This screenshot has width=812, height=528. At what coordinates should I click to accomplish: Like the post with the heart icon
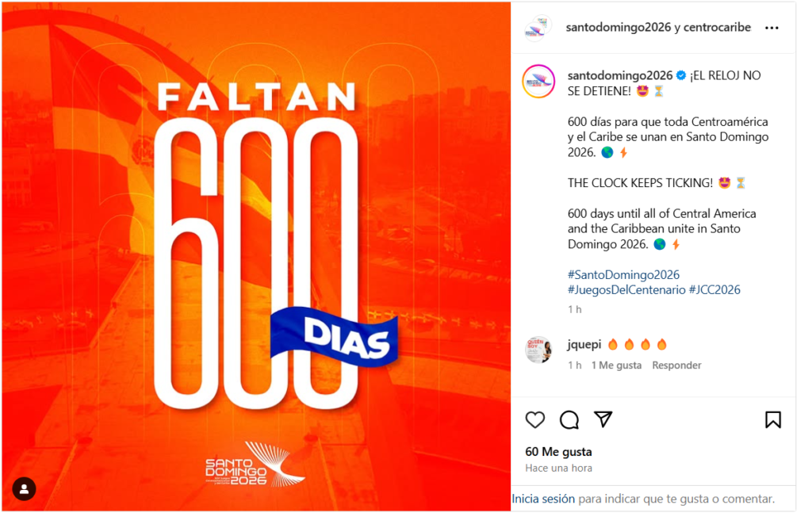tap(535, 420)
